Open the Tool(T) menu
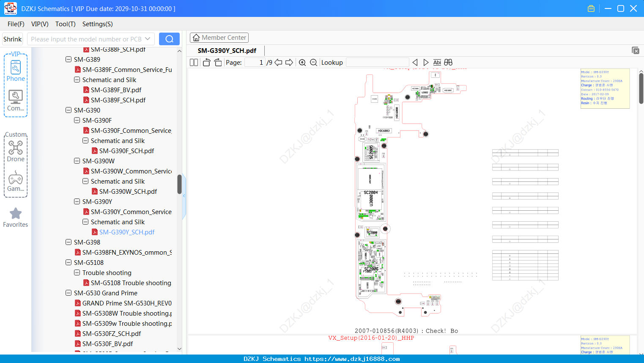Screen dimensions: 644x363 click(65, 24)
